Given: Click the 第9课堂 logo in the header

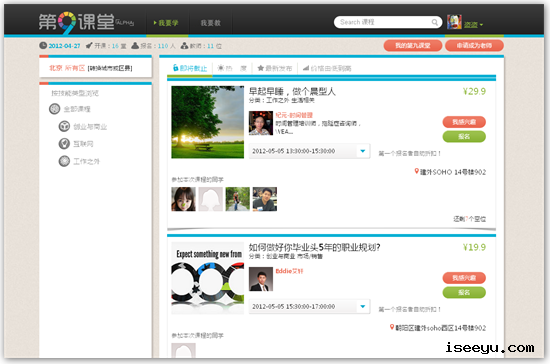Looking at the screenshot, I should [x=86, y=22].
